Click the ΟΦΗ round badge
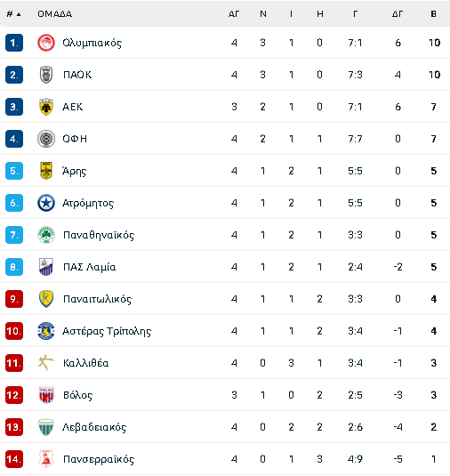The width and height of the screenshot is (450, 476). pyautogui.click(x=46, y=139)
